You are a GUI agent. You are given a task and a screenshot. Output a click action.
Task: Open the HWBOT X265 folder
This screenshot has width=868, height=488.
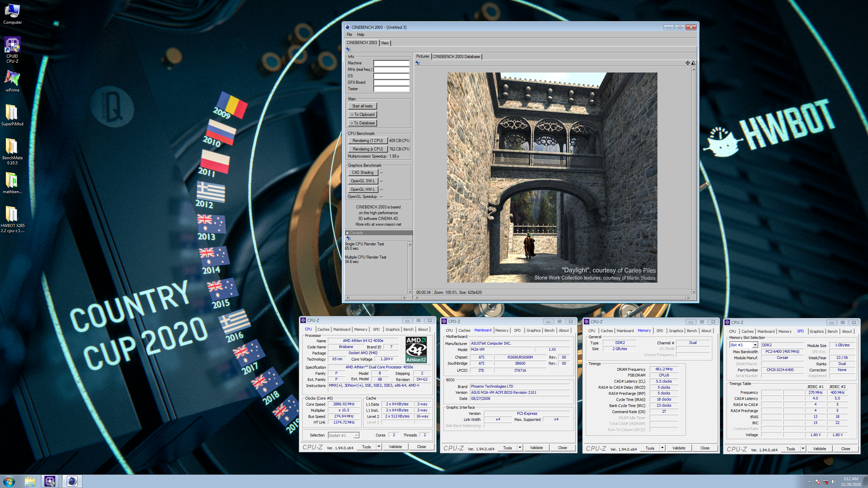point(13,219)
